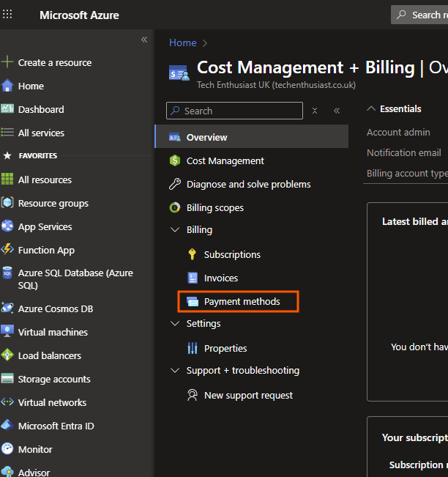
Task: Click the Invoices document icon
Action: [x=193, y=278]
